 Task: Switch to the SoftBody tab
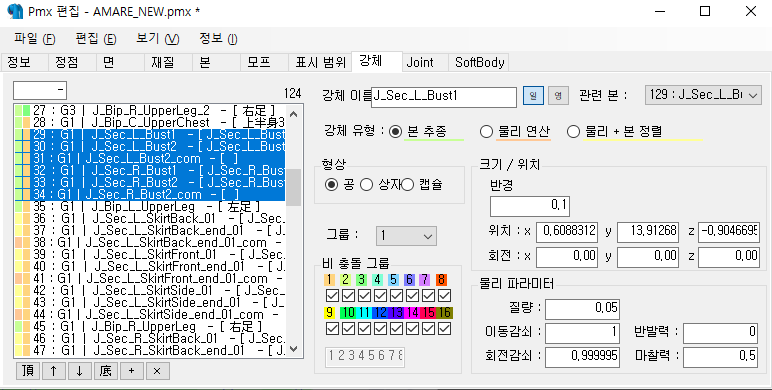click(x=479, y=63)
